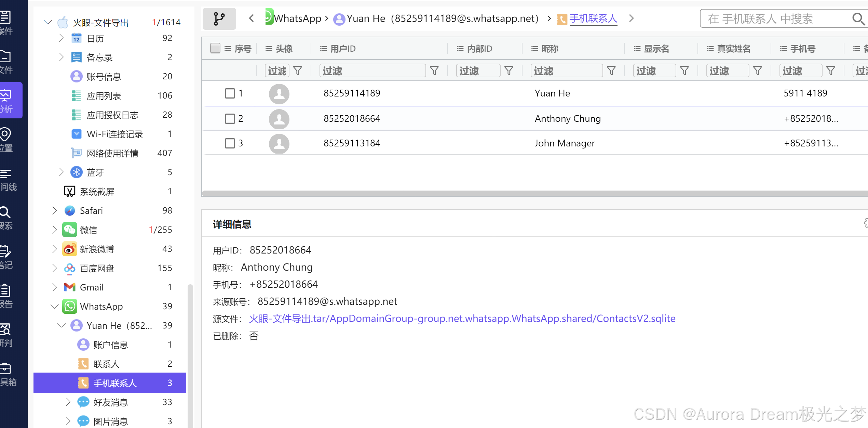Tick the checkbox for John Manager row

pos(230,143)
